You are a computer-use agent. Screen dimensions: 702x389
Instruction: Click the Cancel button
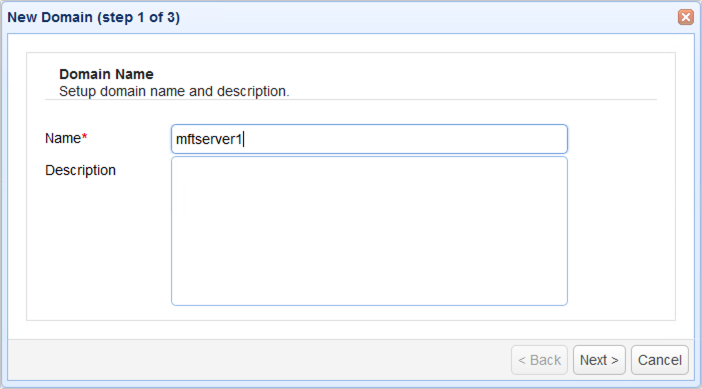click(x=659, y=360)
